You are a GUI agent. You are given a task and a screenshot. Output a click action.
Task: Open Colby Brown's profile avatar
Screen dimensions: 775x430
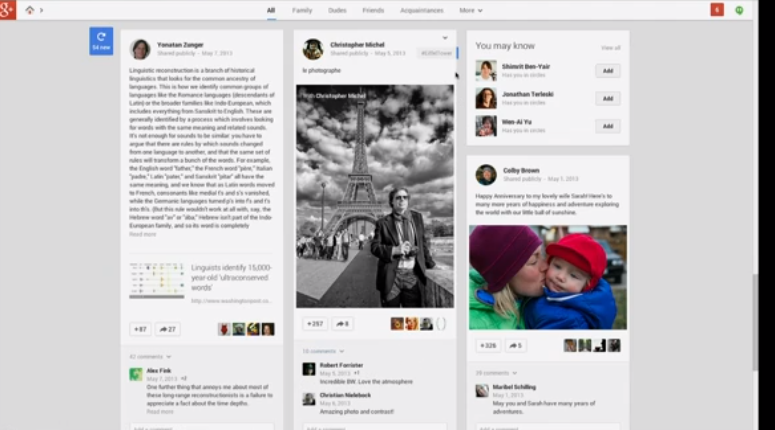pos(486,175)
